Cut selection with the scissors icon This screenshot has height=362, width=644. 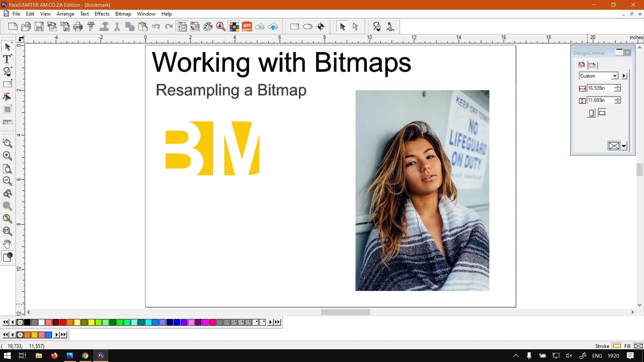[x=117, y=26]
